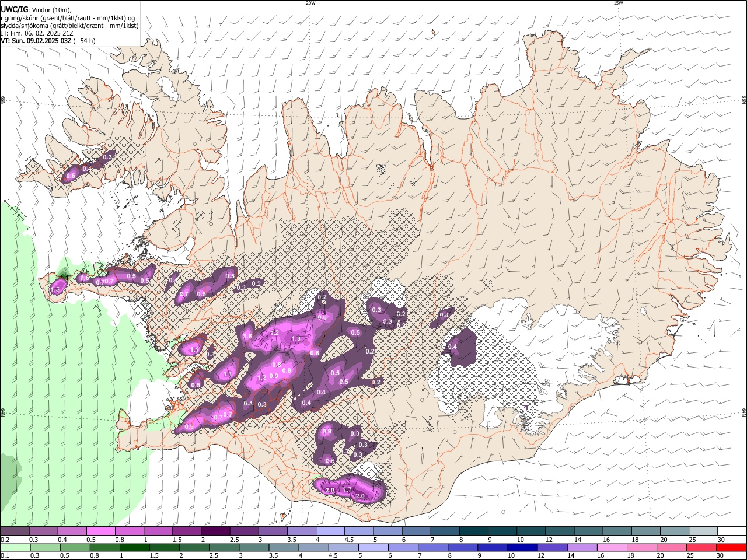Click the bright red 30 swatch on the lower scale
Image resolution: width=747 pixels, height=560 pixels.
tap(731, 548)
